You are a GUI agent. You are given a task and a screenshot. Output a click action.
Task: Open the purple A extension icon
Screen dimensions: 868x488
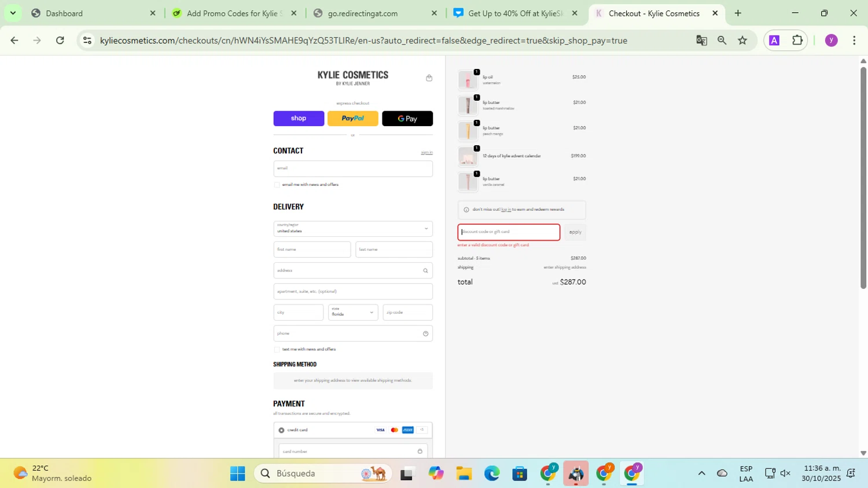(774, 41)
